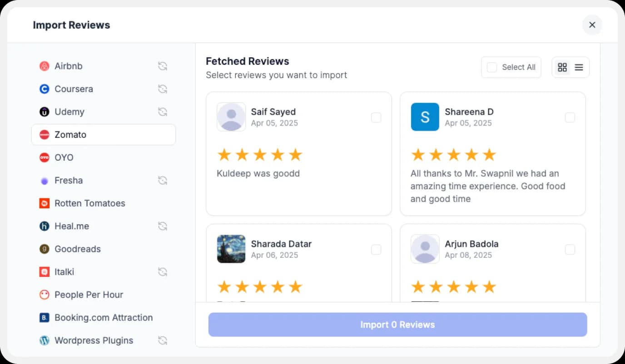Click the refresh icon next to Udemy
This screenshot has width=625, height=364.
[x=163, y=112]
